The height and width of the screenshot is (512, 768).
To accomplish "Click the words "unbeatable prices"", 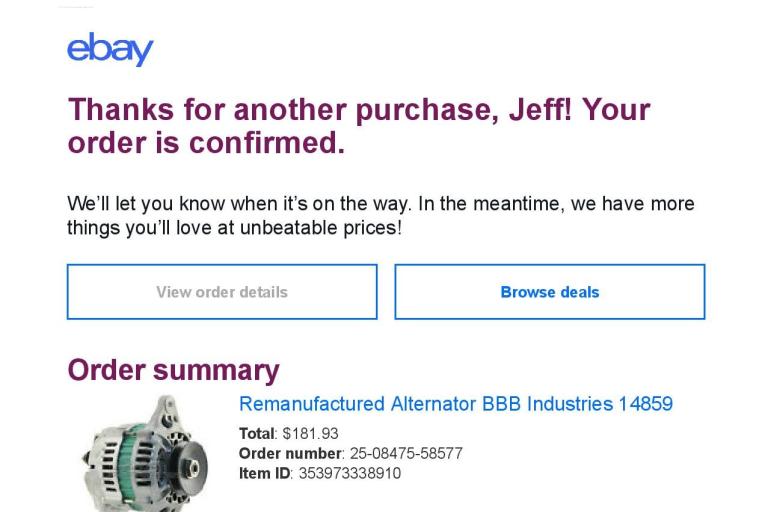I will [x=328, y=228].
